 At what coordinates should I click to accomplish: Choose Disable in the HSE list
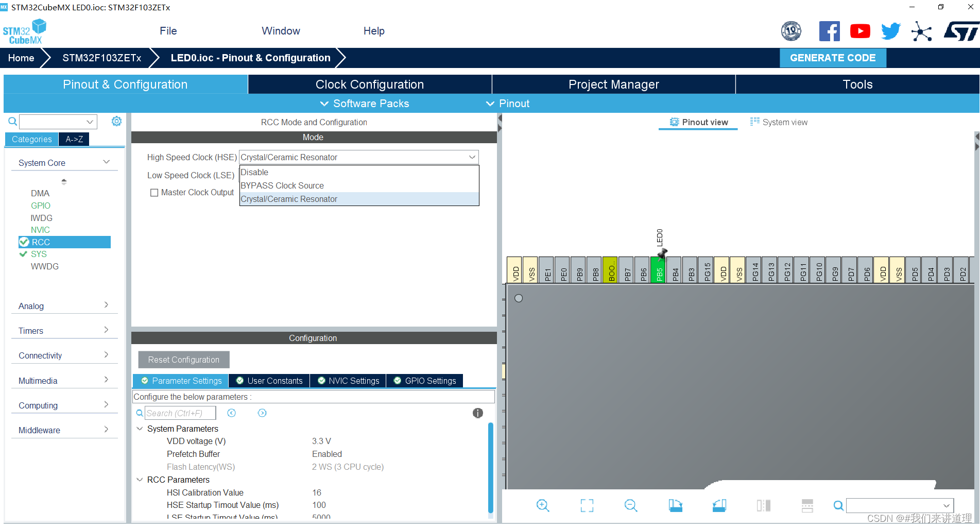point(359,172)
